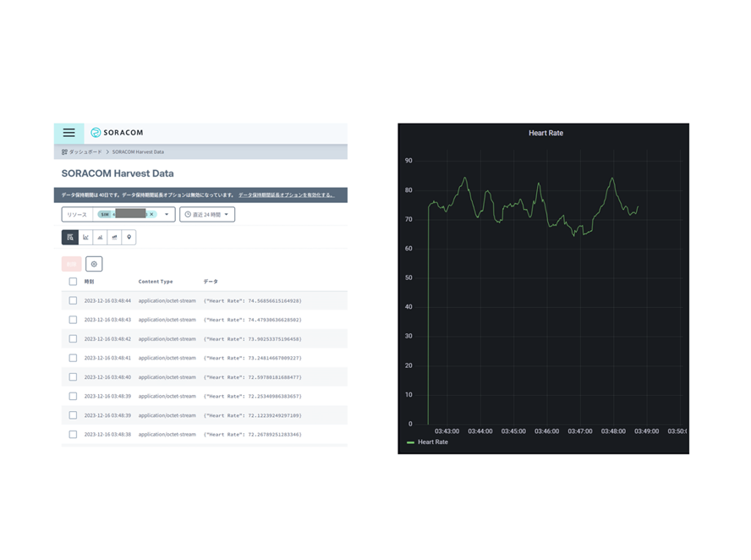The width and height of the screenshot is (751, 560).
Task: Expand the リソース resource dropdown arrow
Action: tap(167, 215)
